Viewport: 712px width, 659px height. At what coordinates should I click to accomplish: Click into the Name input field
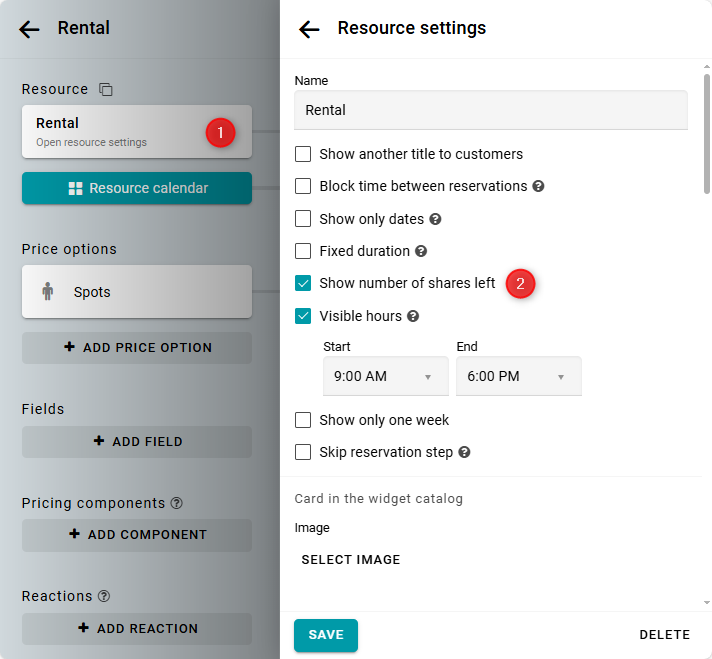click(490, 110)
